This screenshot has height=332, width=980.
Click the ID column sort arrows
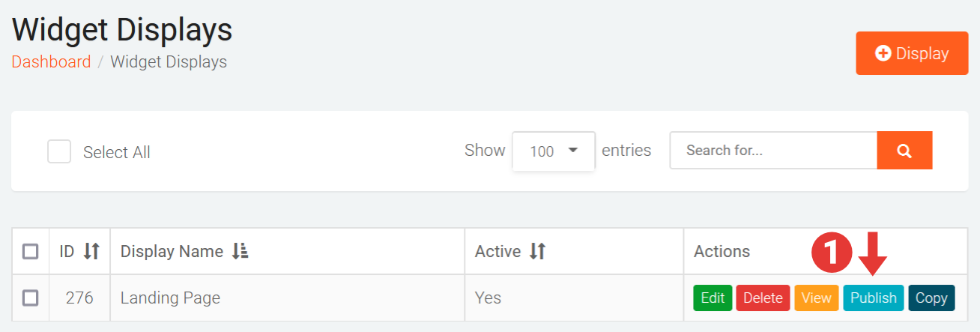[91, 252]
